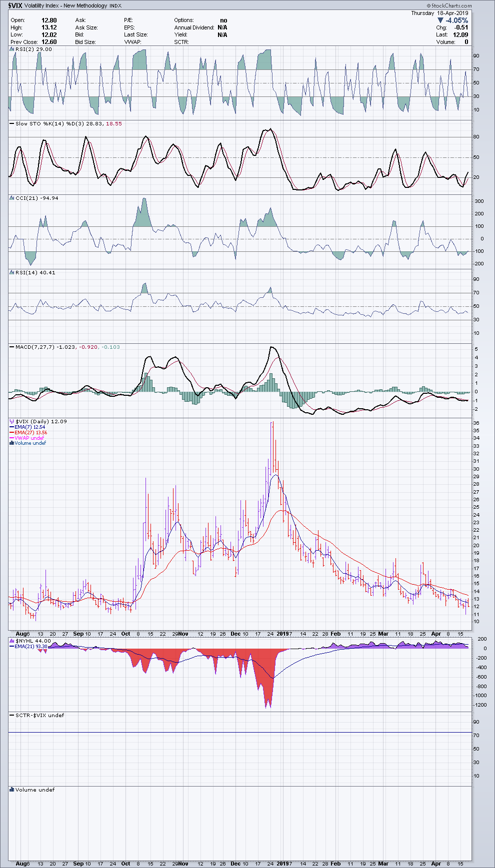495x868 pixels.
Task: Click the EMA(21) legend in $NYHL panel
Action: 30,646
